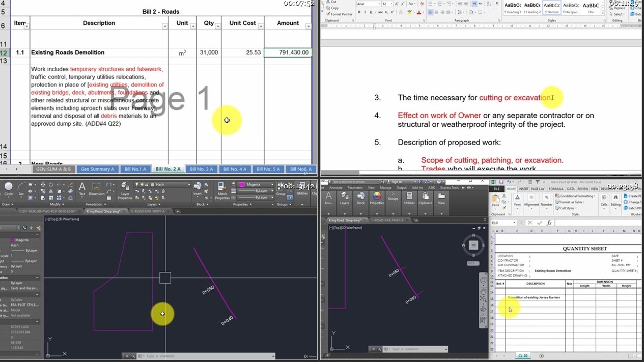The height and width of the screenshot is (362, 644).
Task: Open the Amount column filter dropdown
Action: pos(309,26)
